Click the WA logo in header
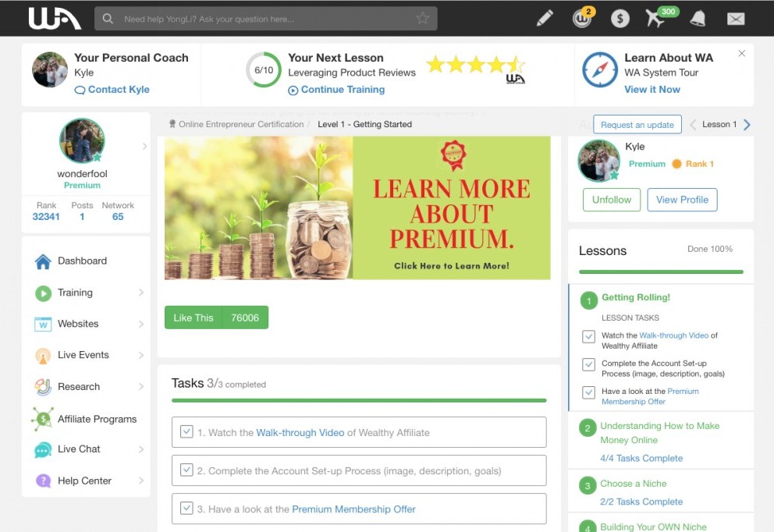 (x=55, y=18)
